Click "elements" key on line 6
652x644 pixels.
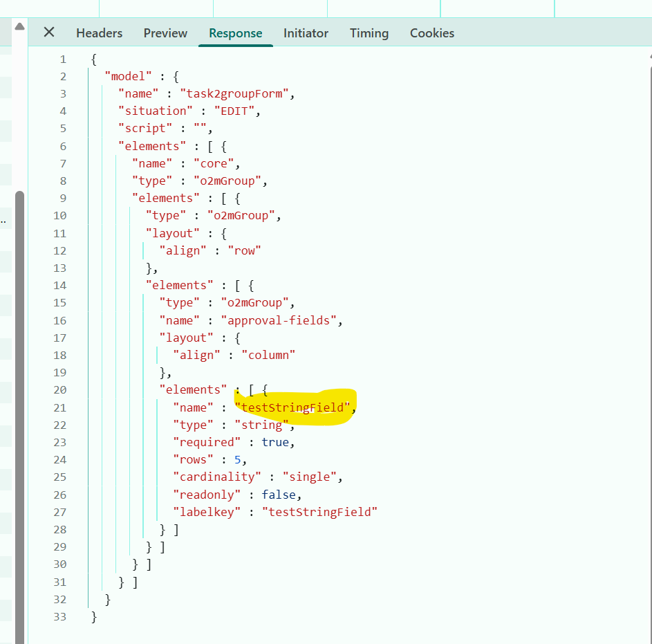coord(152,147)
